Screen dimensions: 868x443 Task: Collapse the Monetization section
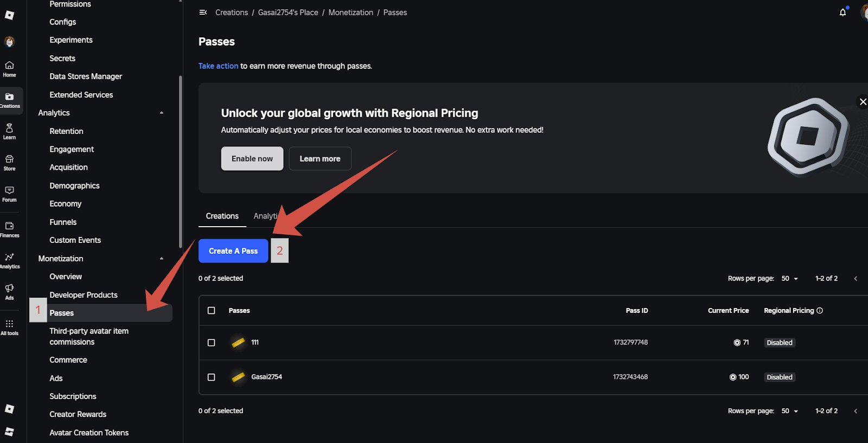tap(161, 259)
